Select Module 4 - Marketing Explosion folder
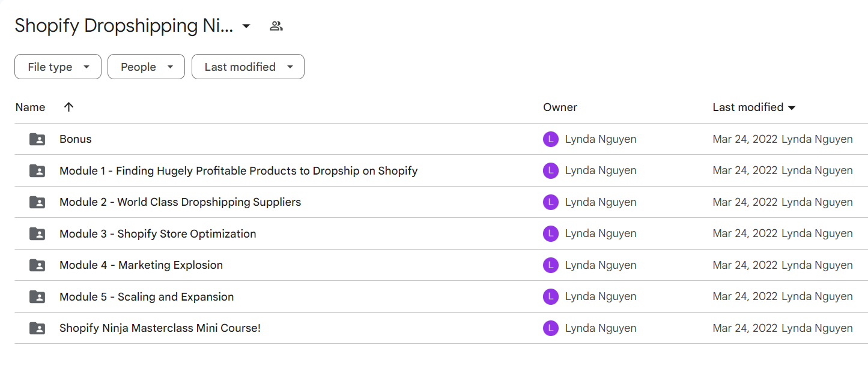This screenshot has width=868, height=375. 141,265
